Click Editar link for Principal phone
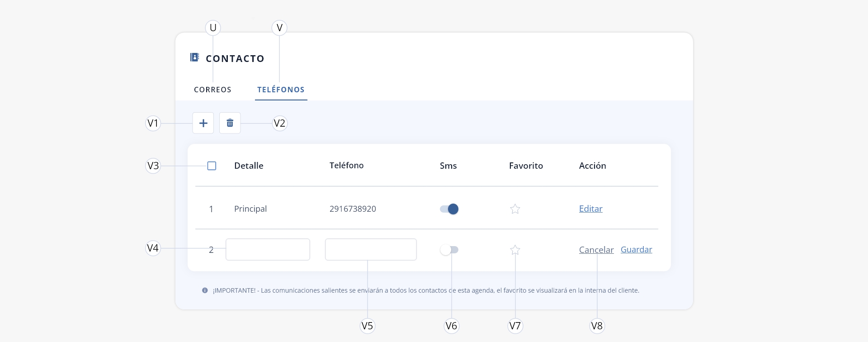Image resolution: width=868 pixels, height=342 pixels. coord(590,209)
